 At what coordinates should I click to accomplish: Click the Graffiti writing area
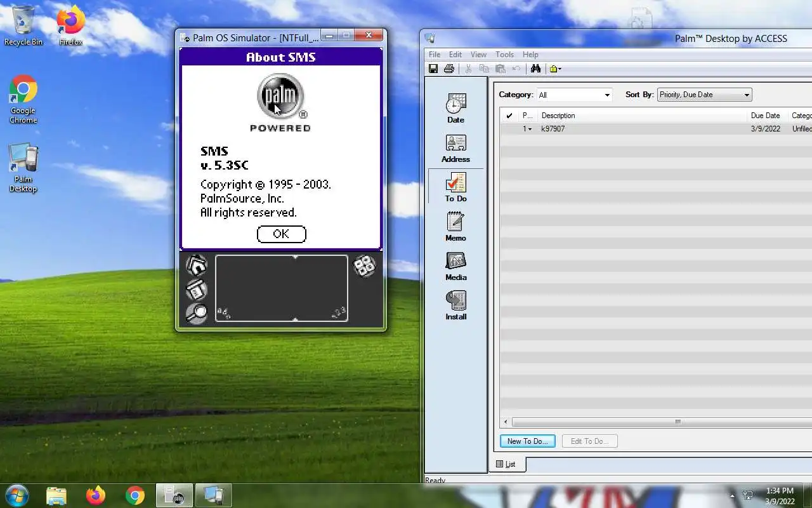tap(282, 288)
